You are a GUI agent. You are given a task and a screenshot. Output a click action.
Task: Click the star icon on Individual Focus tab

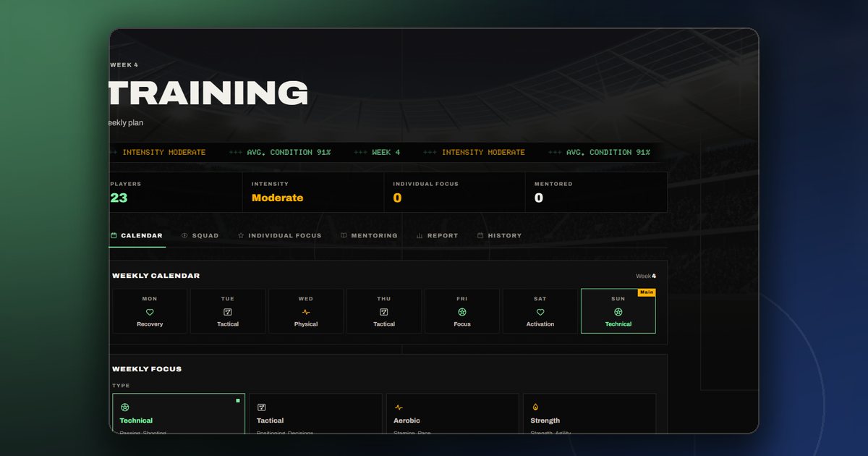click(x=241, y=235)
